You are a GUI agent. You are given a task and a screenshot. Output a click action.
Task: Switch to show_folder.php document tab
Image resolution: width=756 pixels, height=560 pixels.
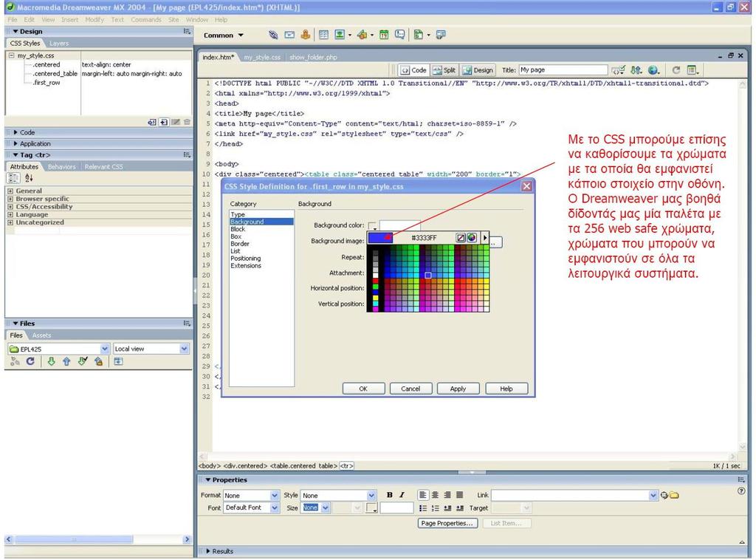313,57
